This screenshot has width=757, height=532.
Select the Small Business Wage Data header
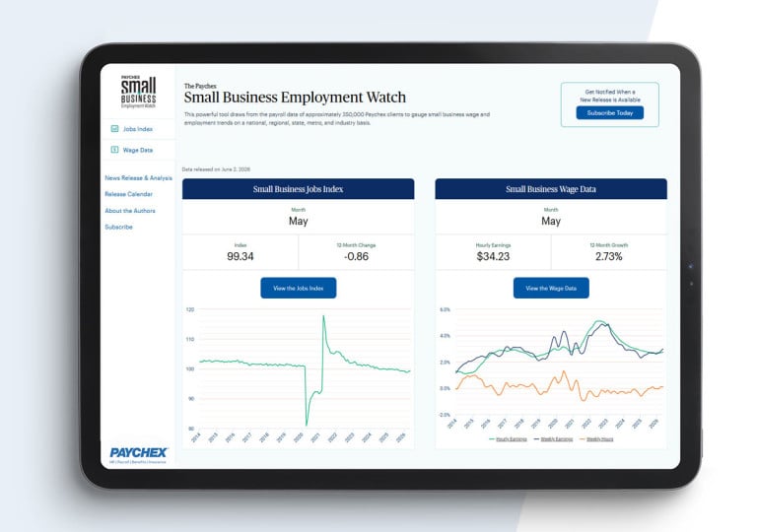coord(551,189)
